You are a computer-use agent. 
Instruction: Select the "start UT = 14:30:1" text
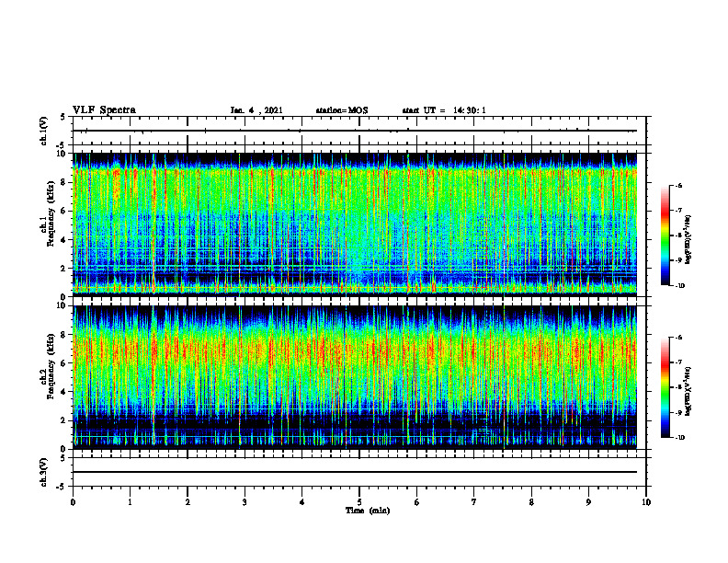point(444,110)
